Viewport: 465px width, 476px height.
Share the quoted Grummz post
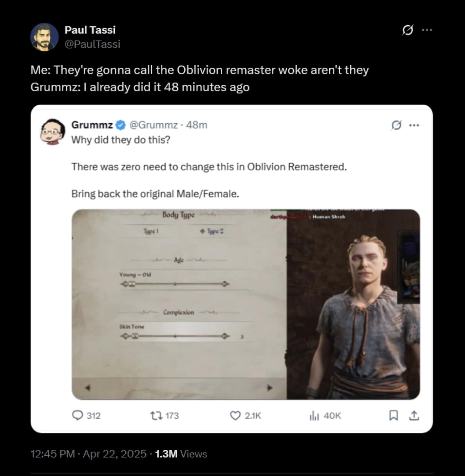pos(414,415)
